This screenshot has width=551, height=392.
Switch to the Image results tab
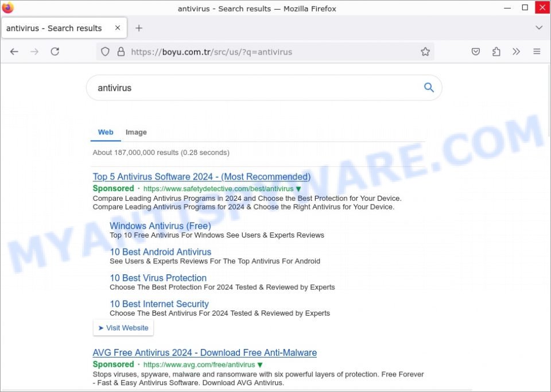click(136, 133)
